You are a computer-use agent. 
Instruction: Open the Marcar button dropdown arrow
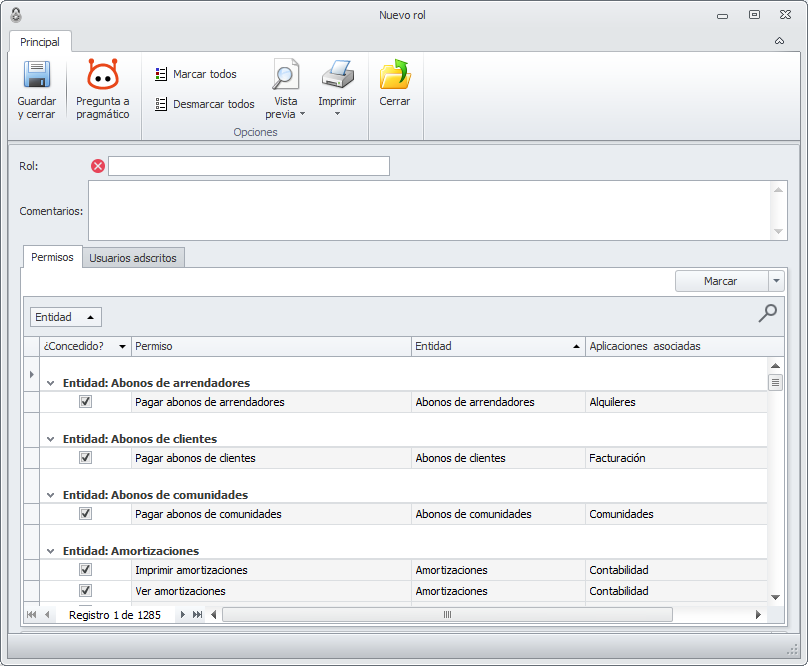(x=777, y=282)
